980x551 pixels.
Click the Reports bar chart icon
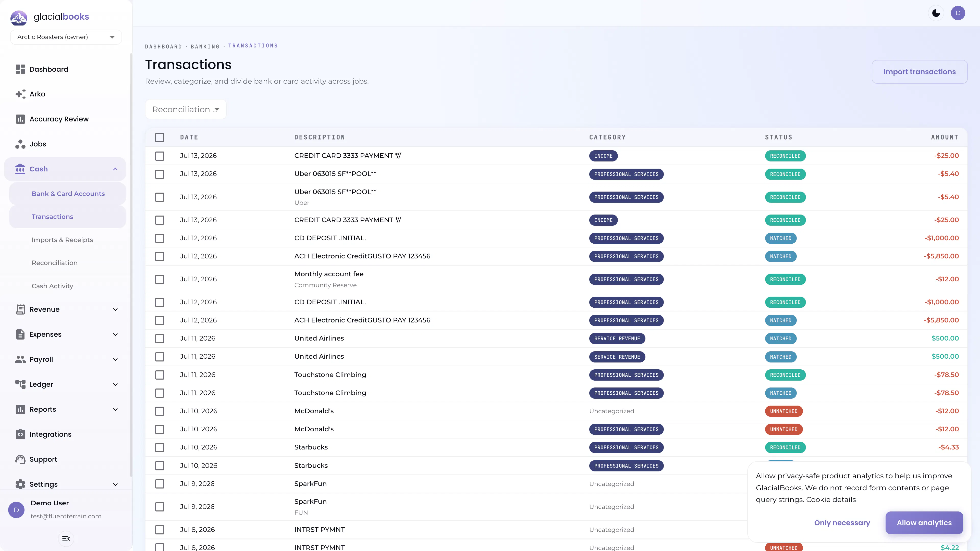pyautogui.click(x=20, y=409)
